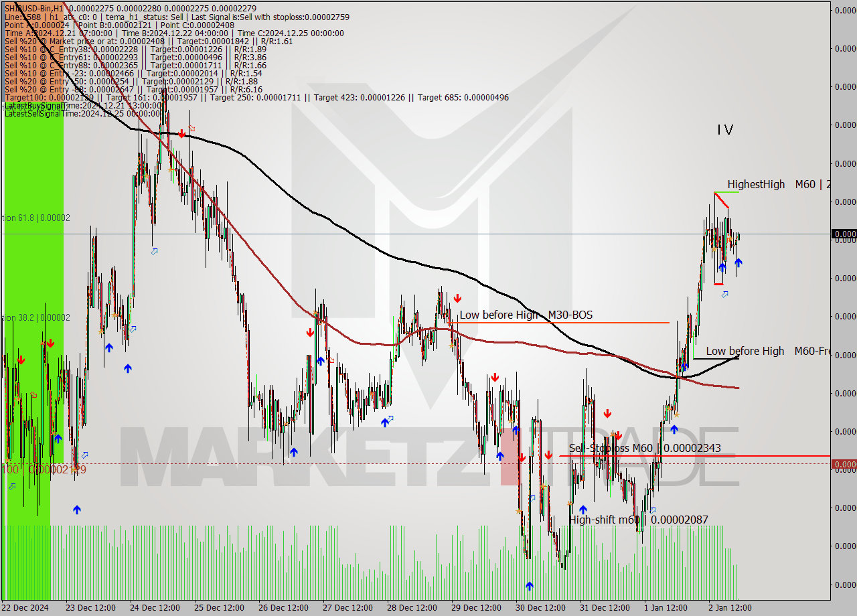Click the '28 Dec 12:00' time label
Screen dimensions: 857x616
412,608
